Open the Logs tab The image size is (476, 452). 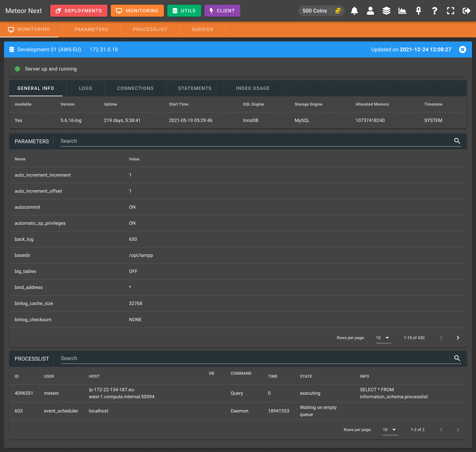pos(86,88)
